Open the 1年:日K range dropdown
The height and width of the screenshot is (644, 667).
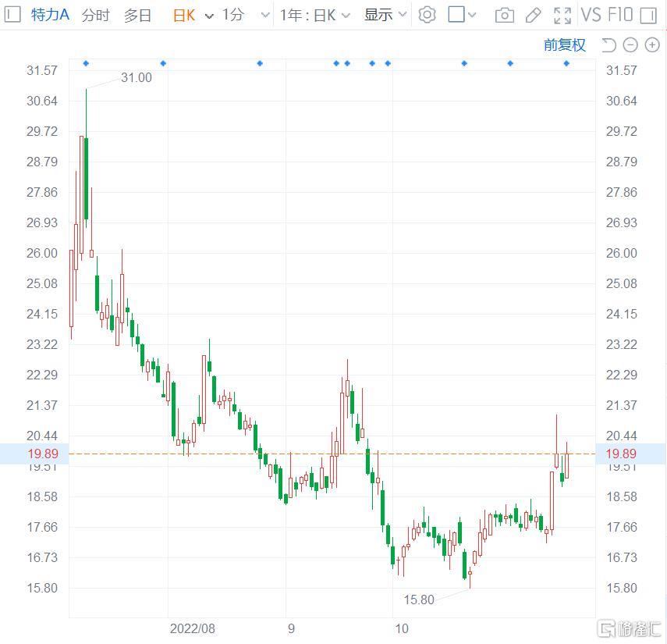(315, 16)
